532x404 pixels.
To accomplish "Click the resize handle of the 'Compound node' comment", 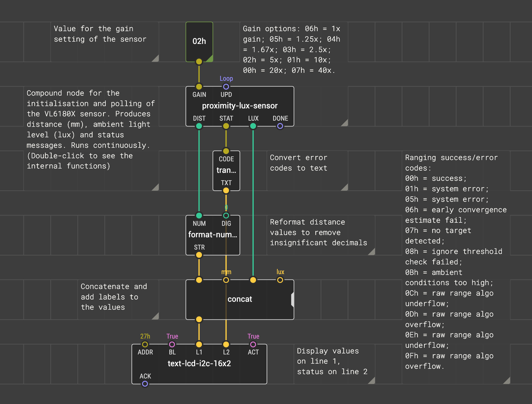I will point(155,187).
